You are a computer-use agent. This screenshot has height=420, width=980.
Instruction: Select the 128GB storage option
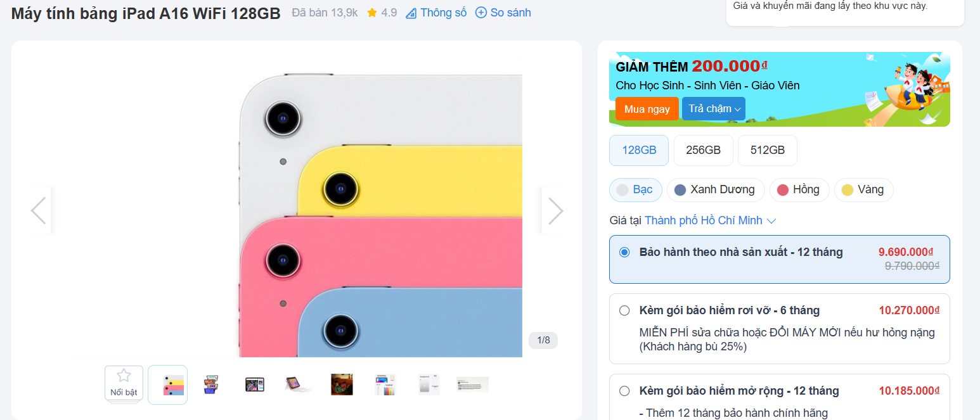638,150
